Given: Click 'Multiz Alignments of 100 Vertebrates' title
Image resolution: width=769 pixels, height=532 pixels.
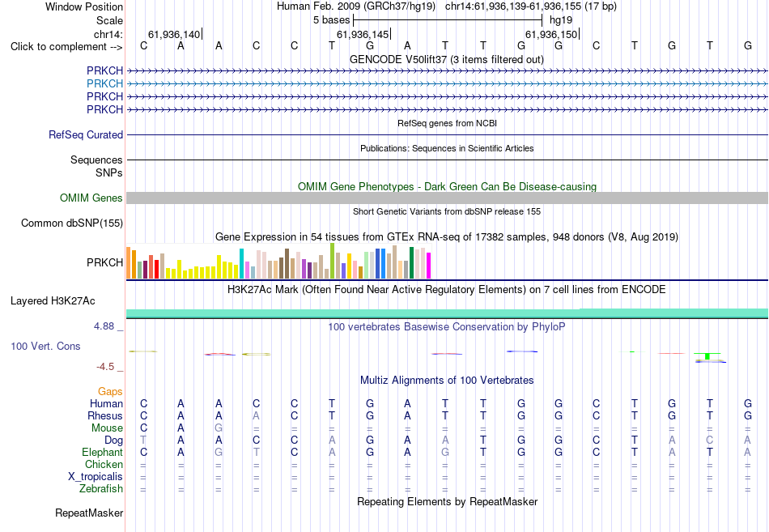Looking at the screenshot, I should 447,381.
